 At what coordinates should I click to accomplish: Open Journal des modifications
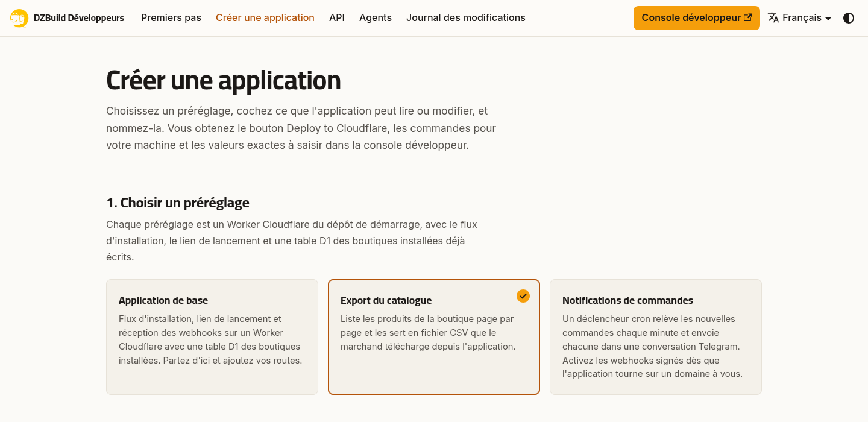(x=466, y=18)
